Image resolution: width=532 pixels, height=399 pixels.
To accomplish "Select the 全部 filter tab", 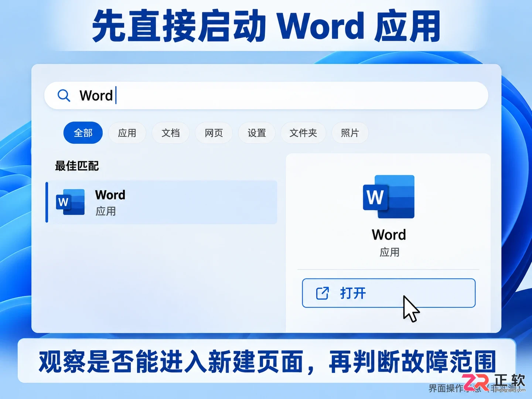I will 83,133.
